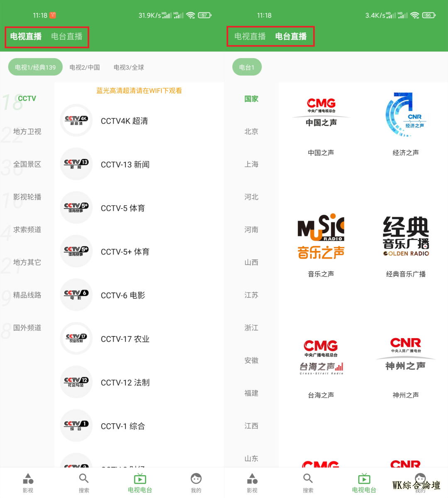Switch to the 电视3/全球 source
The image size is (448, 498).
tap(129, 67)
